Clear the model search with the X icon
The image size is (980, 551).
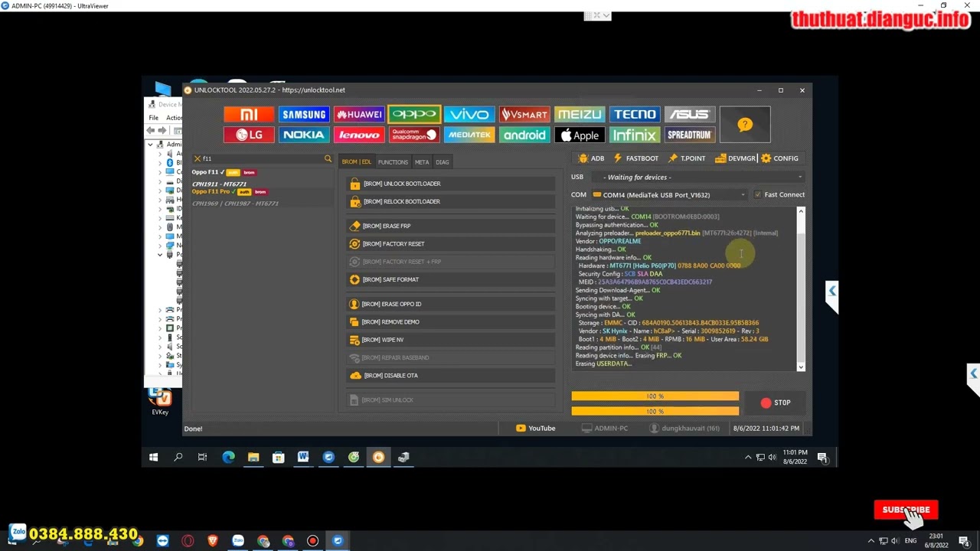pos(197,158)
